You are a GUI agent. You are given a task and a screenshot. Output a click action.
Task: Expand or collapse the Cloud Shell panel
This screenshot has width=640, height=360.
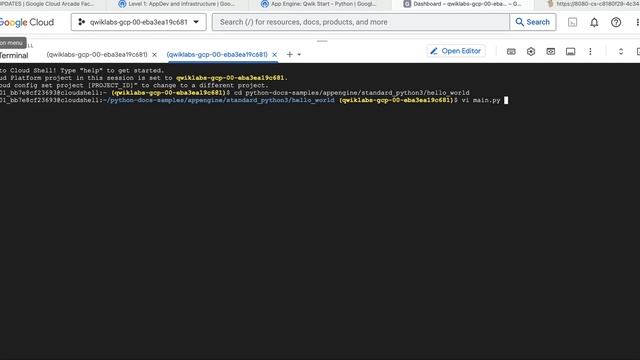[x=621, y=51]
